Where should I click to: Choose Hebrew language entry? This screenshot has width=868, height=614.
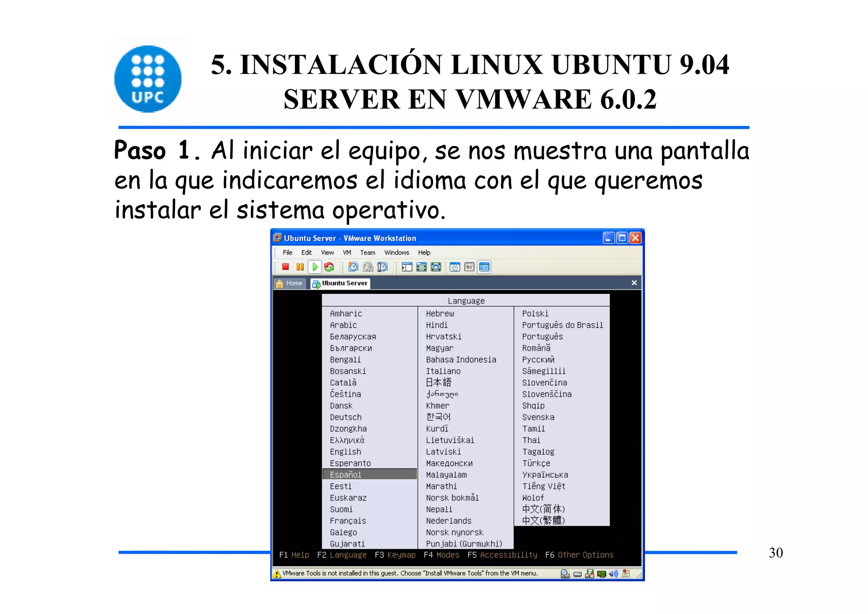point(440,313)
